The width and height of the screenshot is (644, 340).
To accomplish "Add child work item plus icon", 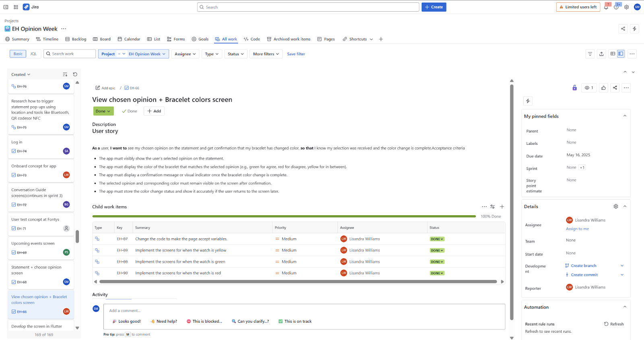I will [502, 207].
